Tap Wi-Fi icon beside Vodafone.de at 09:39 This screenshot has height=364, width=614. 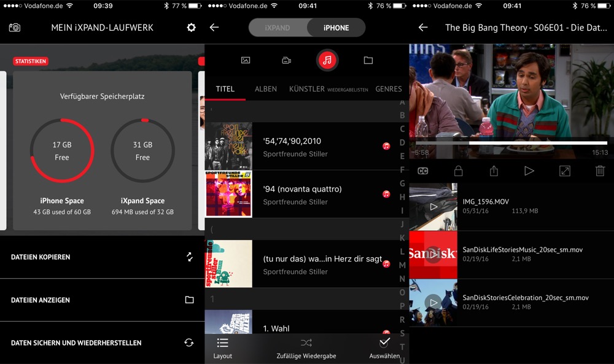pyautogui.click(x=69, y=6)
